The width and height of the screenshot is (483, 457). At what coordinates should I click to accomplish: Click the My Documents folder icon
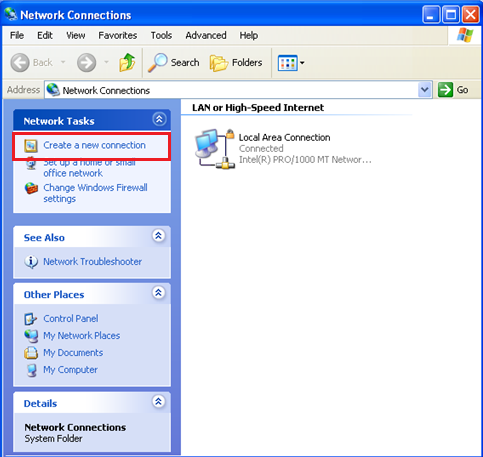(x=31, y=353)
